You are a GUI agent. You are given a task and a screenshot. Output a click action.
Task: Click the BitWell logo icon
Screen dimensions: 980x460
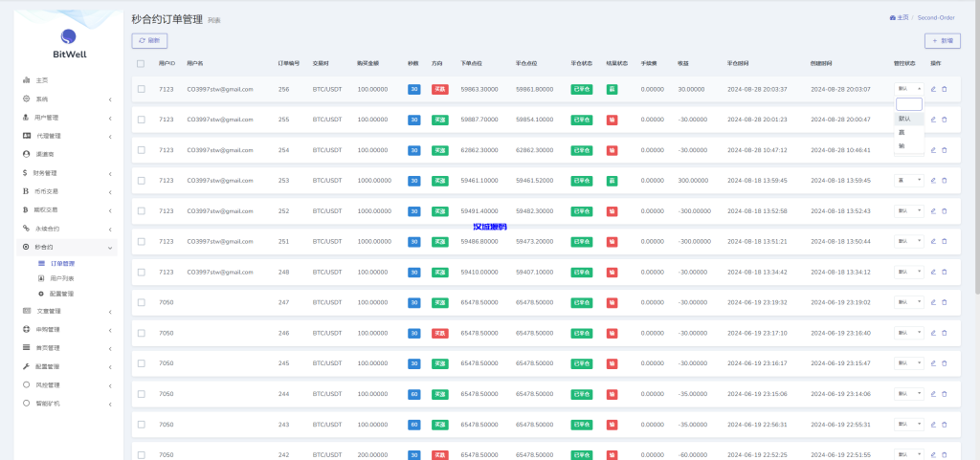tap(69, 36)
